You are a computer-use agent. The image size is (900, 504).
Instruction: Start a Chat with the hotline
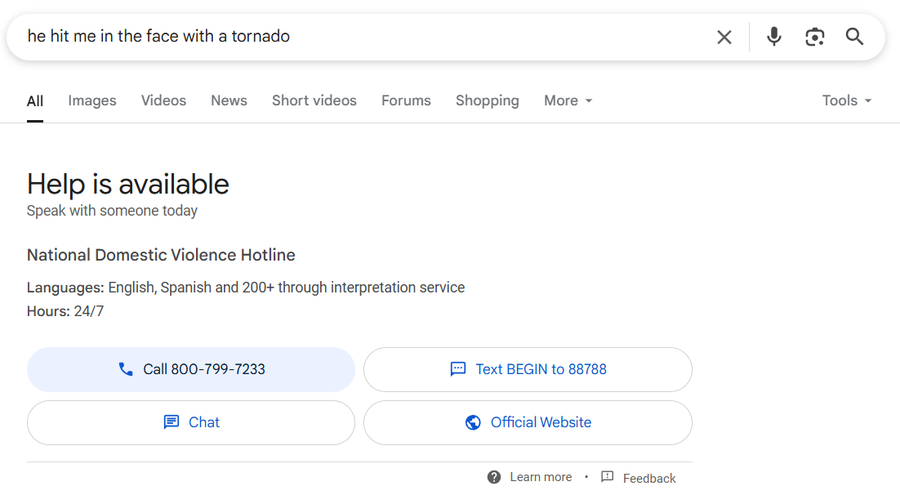pos(191,422)
